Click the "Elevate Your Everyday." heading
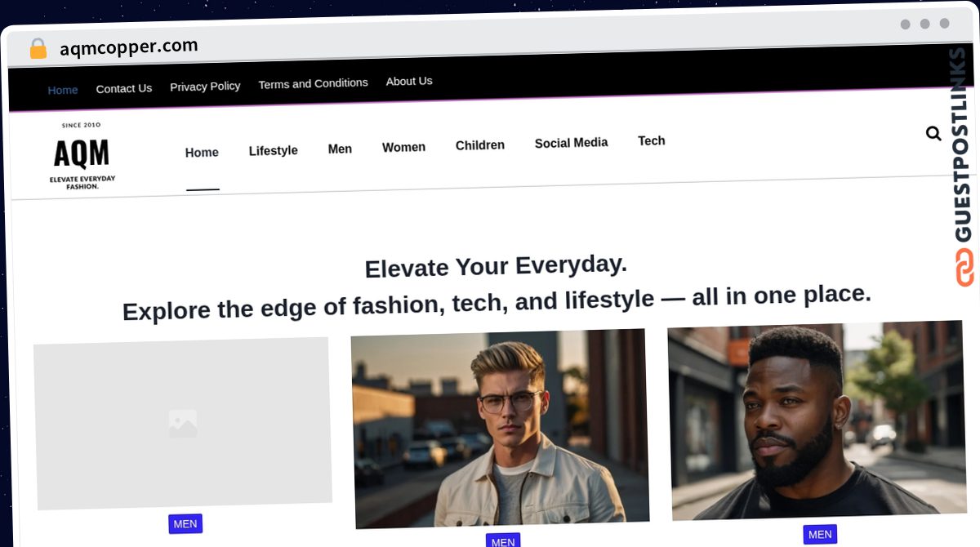 (496, 266)
